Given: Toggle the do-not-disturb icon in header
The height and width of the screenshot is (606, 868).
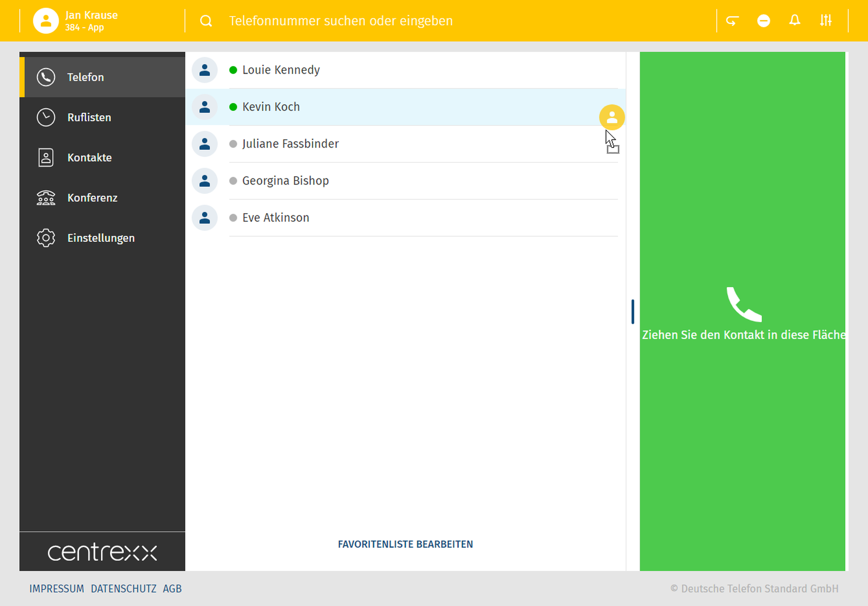Looking at the screenshot, I should tap(763, 20).
